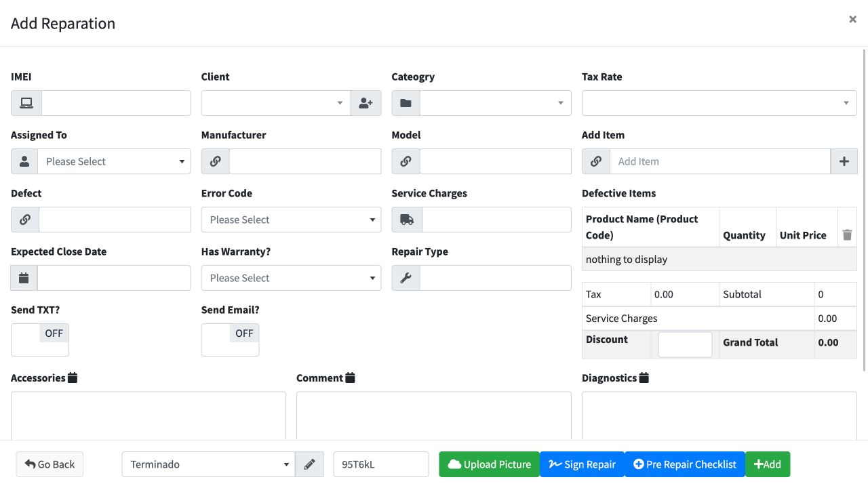Click the plus icon to add an item
This screenshot has height=488, width=868.
pos(844,161)
